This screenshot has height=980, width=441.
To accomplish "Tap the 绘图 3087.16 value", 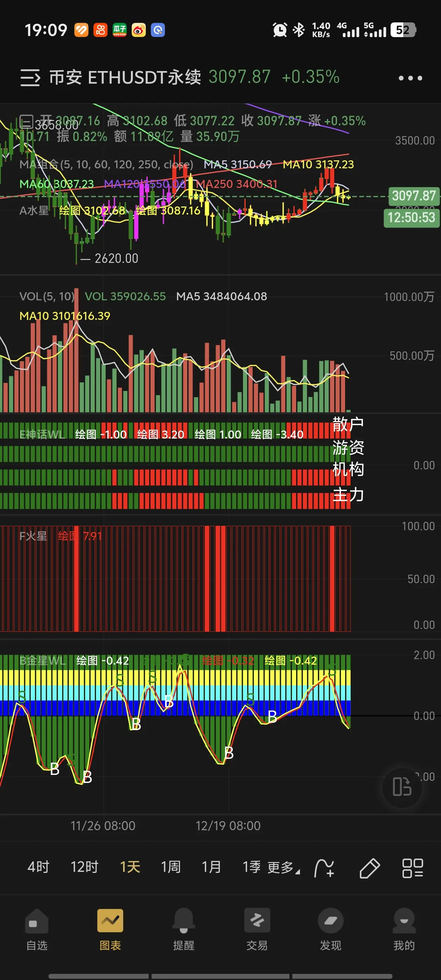I will [x=168, y=211].
